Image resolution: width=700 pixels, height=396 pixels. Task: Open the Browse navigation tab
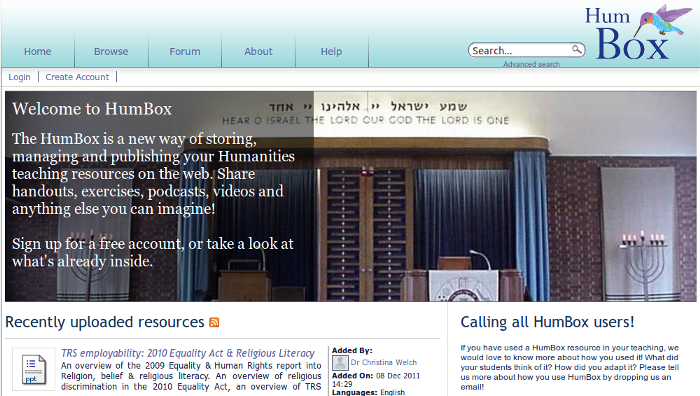(111, 51)
